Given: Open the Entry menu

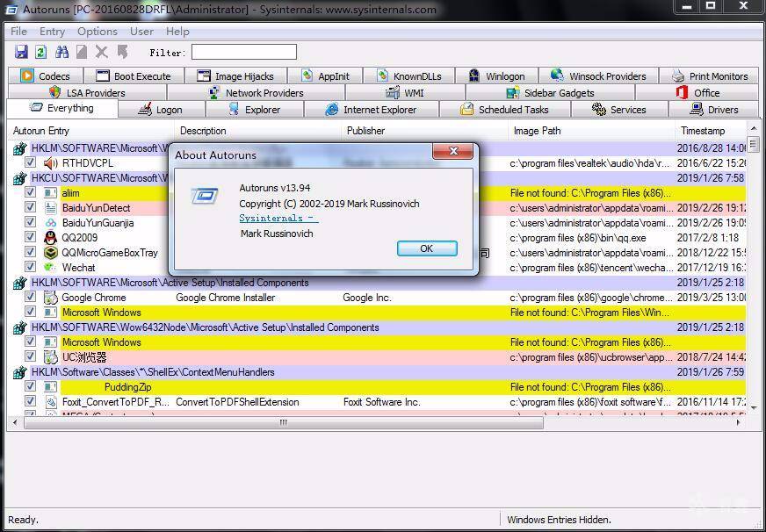Looking at the screenshot, I should click(53, 32).
